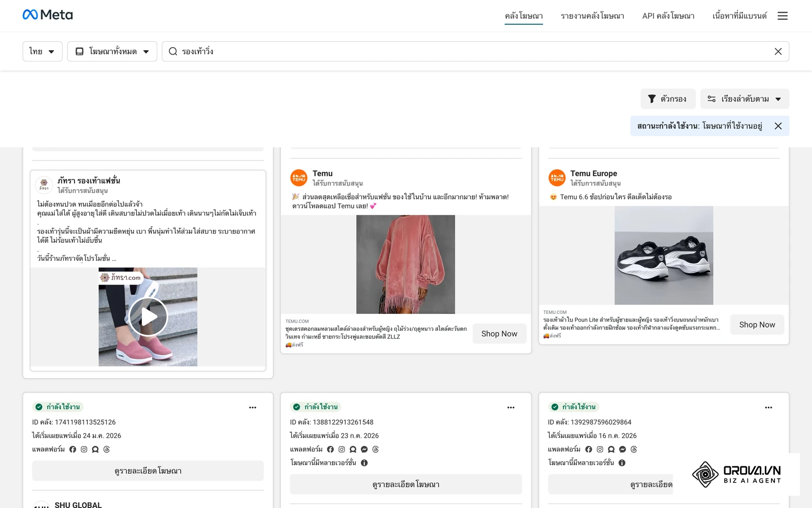812x508 pixels.
Task: Select the เนื้อหาที่มีแบรนด์ tab
Action: (x=739, y=16)
